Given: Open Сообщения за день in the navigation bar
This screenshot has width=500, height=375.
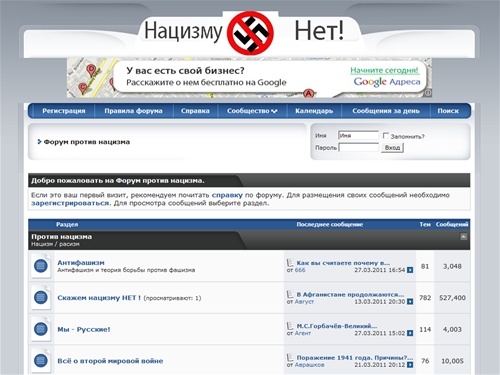Looking at the screenshot, I should click(386, 111).
